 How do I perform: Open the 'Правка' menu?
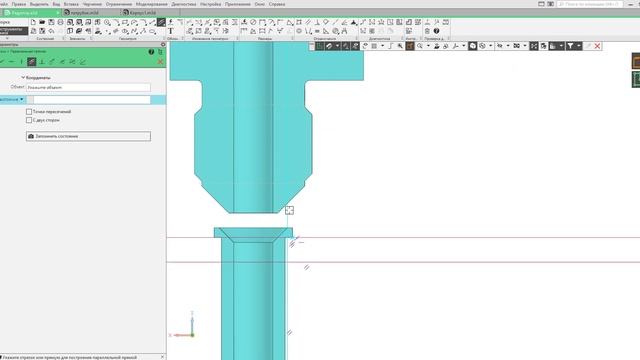pos(19,4)
